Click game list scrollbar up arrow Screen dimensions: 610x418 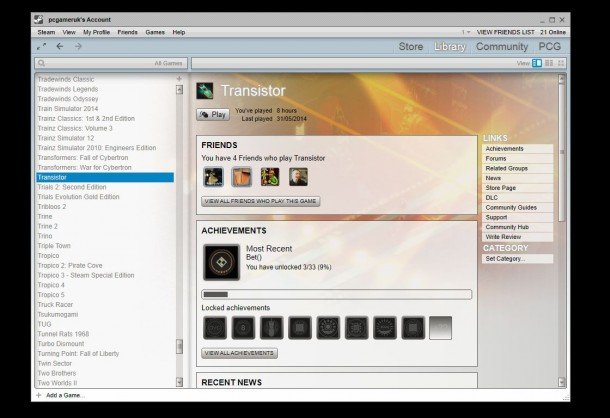point(179,90)
